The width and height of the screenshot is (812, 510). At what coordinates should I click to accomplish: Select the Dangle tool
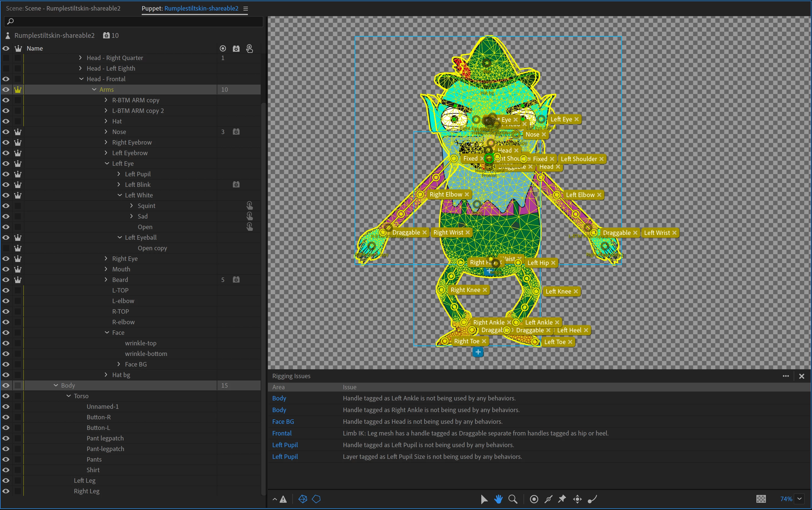pos(592,499)
